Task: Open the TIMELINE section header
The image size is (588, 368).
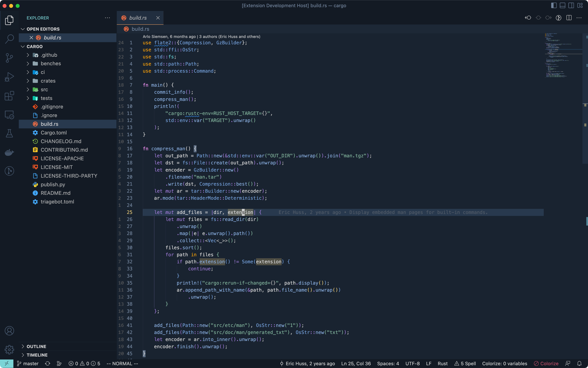Action: (37, 355)
